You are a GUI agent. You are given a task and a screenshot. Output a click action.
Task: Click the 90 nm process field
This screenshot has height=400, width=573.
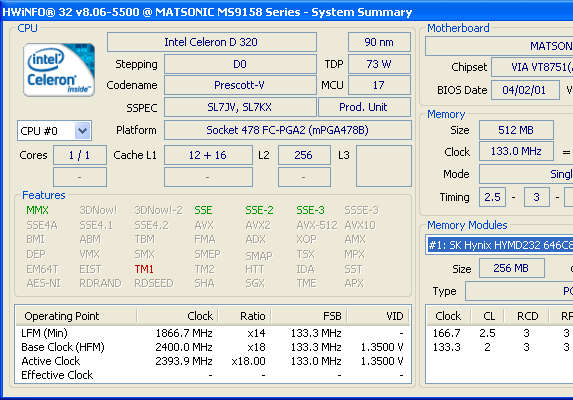point(379,42)
